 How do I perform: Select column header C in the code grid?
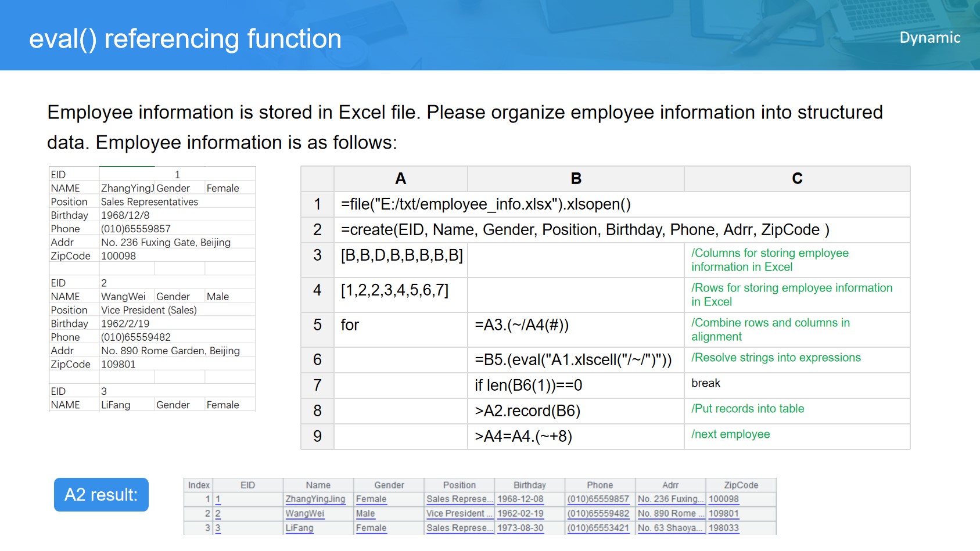pos(797,179)
